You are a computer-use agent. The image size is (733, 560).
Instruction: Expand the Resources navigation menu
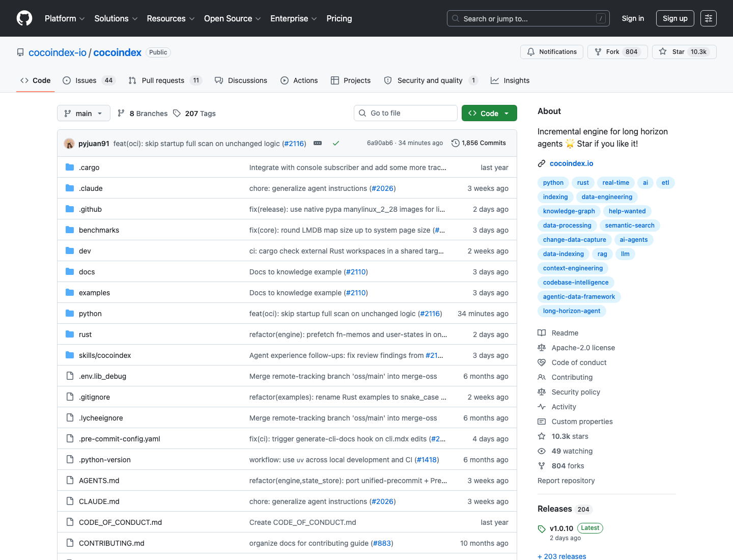point(171,18)
